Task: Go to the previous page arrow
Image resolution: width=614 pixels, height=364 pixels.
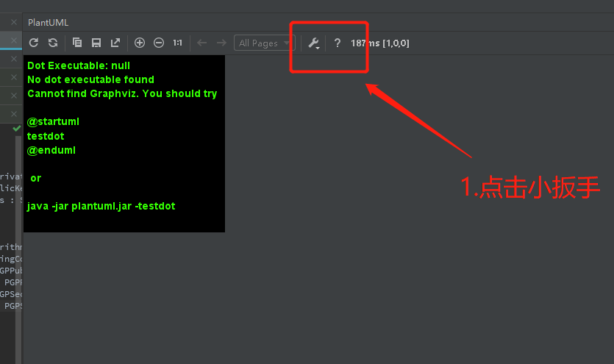Action: (202, 43)
